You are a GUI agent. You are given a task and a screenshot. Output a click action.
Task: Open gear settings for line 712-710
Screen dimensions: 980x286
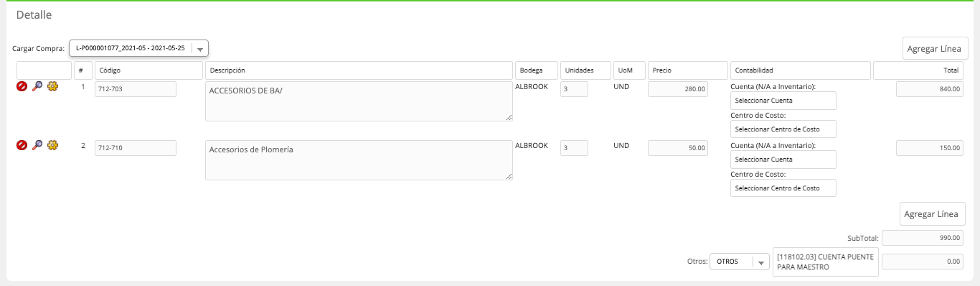tap(52, 145)
